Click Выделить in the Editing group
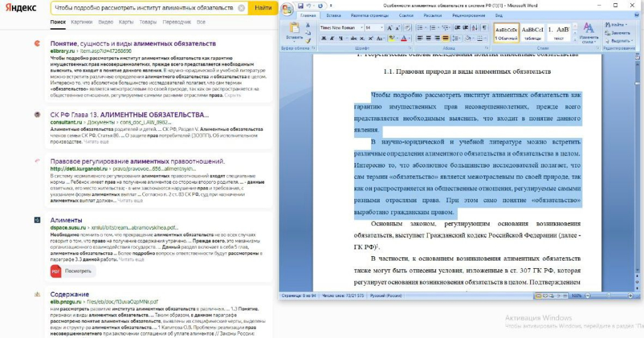Viewport: 644px width, 338px height. coord(618,41)
